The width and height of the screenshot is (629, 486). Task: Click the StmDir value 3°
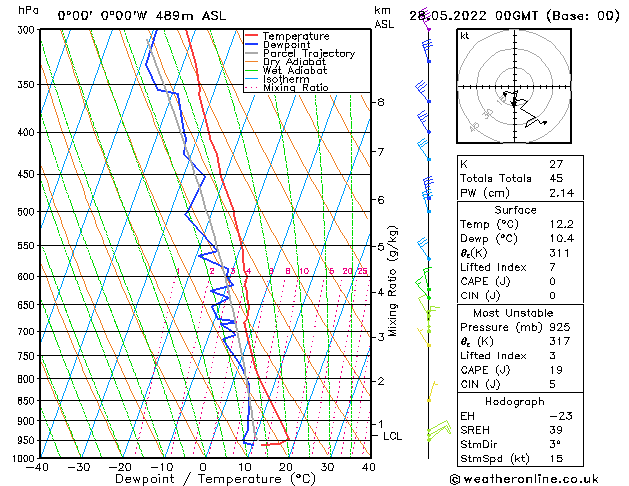click(x=555, y=444)
